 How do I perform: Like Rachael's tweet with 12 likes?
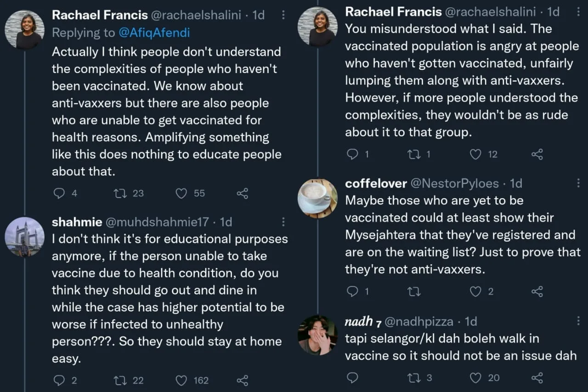point(475,154)
